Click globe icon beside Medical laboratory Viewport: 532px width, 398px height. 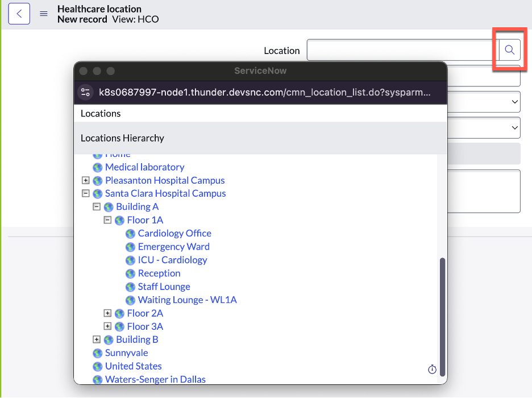tap(98, 167)
